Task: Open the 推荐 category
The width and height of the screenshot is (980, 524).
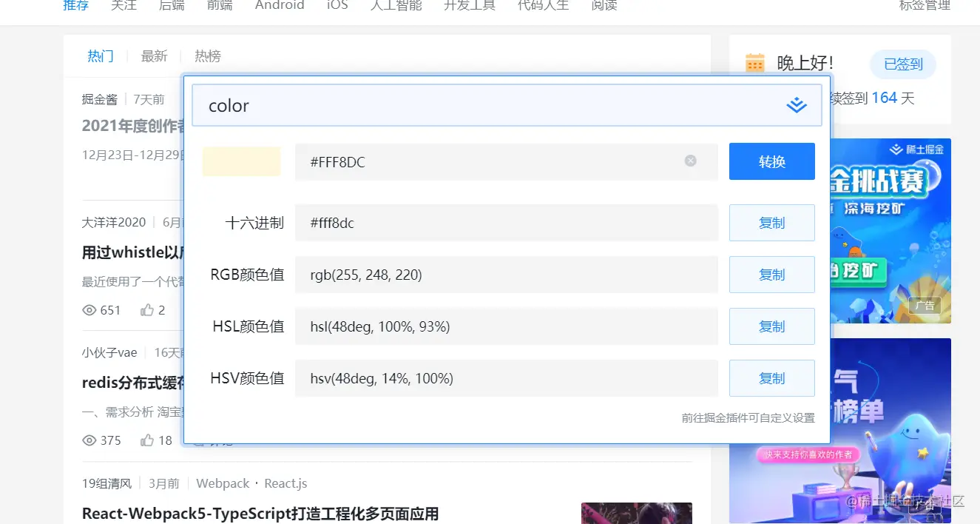Action: [x=75, y=5]
